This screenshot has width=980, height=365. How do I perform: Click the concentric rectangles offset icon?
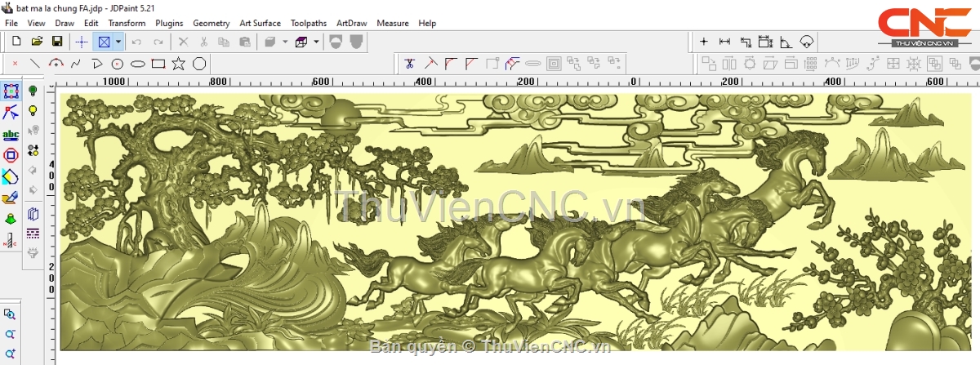pyautogui.click(x=554, y=62)
